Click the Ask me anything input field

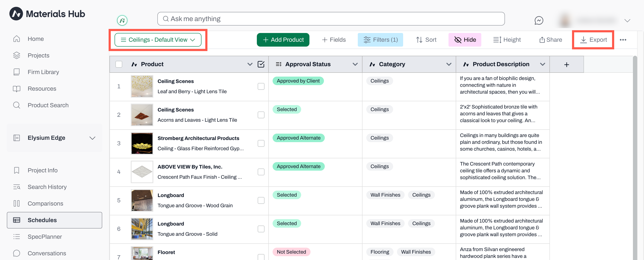331,19
